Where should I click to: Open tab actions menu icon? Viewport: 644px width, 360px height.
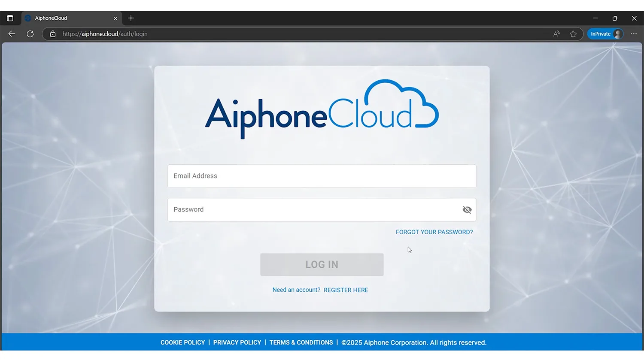(x=10, y=18)
